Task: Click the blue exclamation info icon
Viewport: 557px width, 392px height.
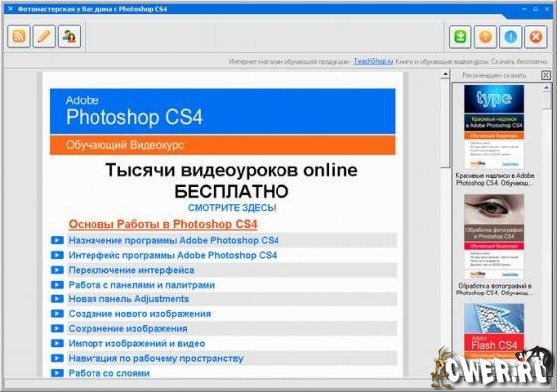Action: tap(511, 37)
